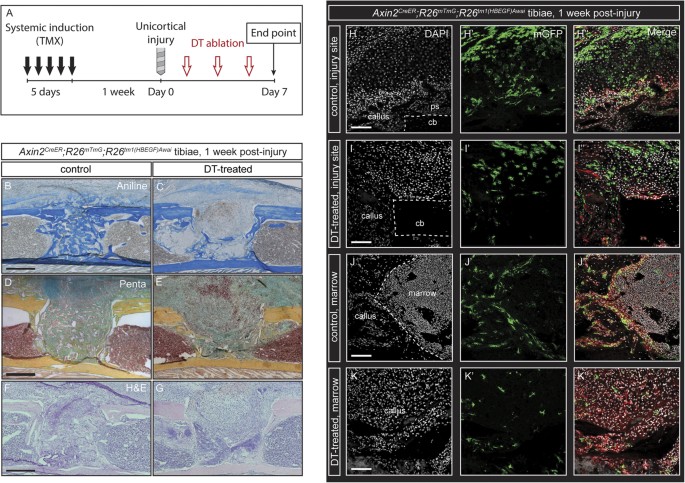The height and width of the screenshot is (483, 685).
Task: Select the 'Unicortical injury' label
Action: pyautogui.click(x=161, y=33)
